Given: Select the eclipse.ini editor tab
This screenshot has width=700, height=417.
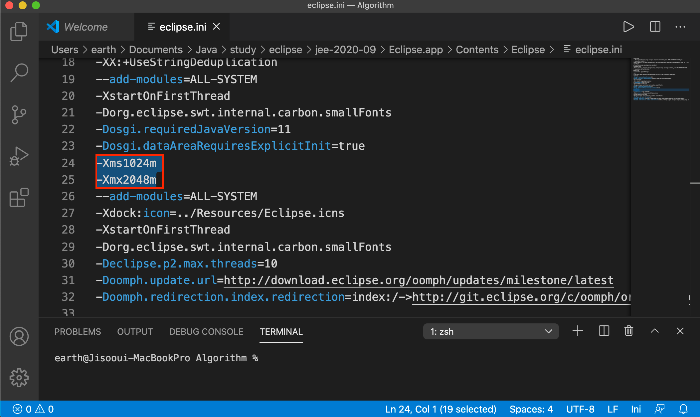Looking at the screenshot, I should [x=183, y=27].
